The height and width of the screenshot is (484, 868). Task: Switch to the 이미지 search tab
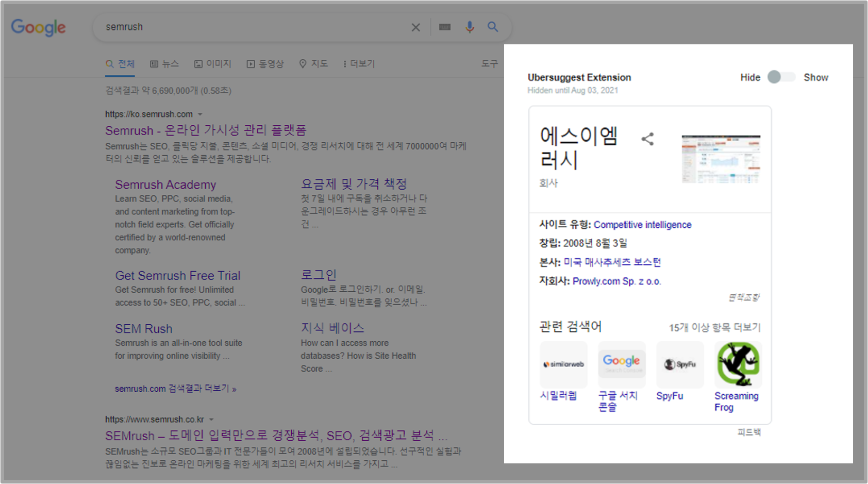pos(213,63)
